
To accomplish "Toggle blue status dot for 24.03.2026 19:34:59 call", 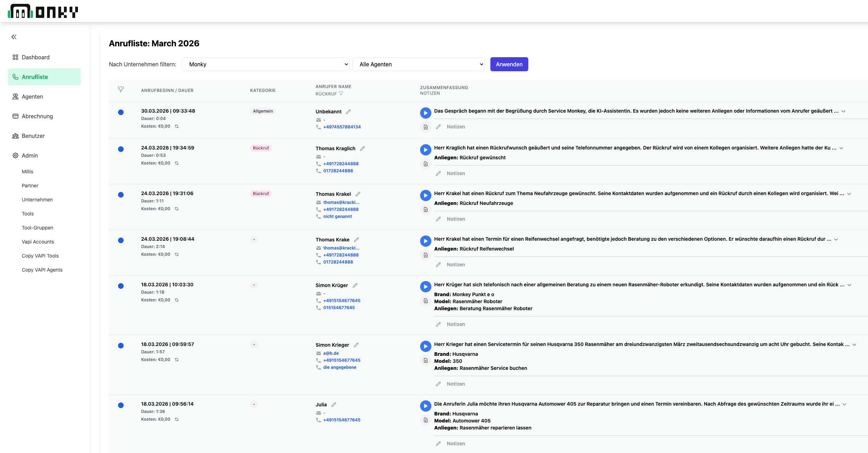I will [121, 149].
